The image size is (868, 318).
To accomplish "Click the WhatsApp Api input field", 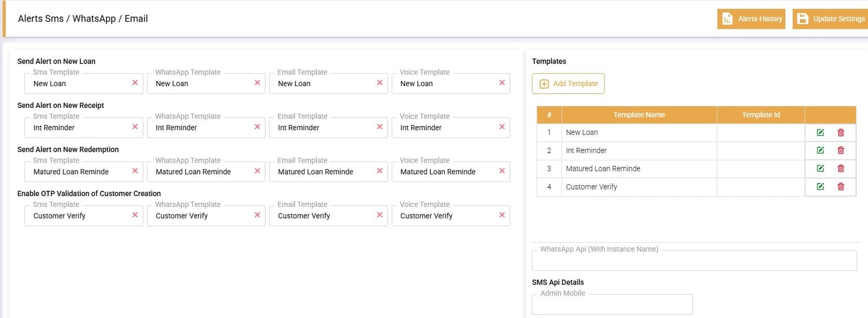I will 694,261.
